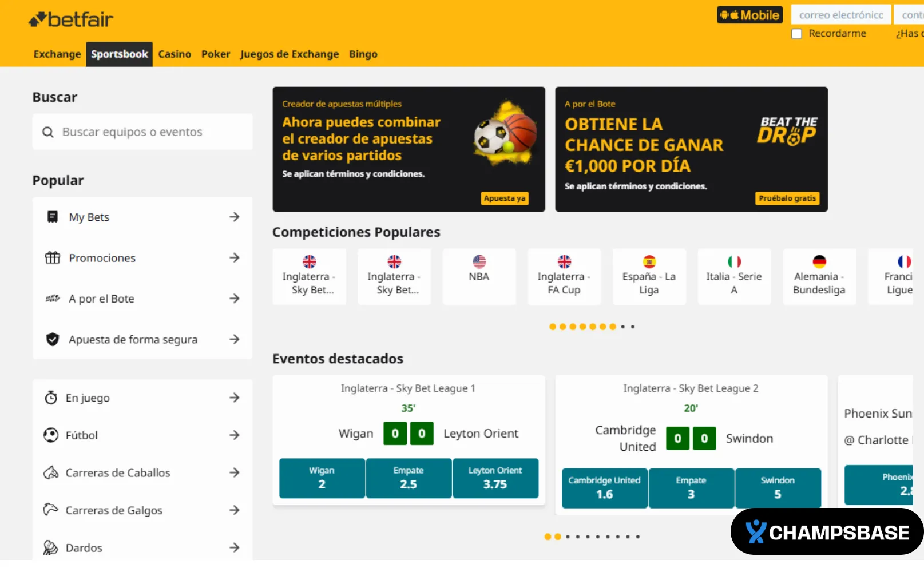
Task: Select the Apuesta de forma segura shield icon
Action: (x=52, y=339)
